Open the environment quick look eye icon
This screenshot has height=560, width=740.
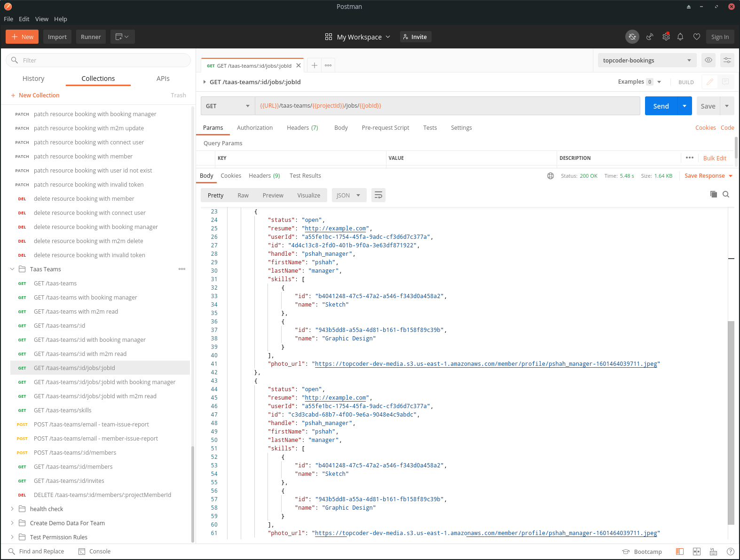[709, 60]
